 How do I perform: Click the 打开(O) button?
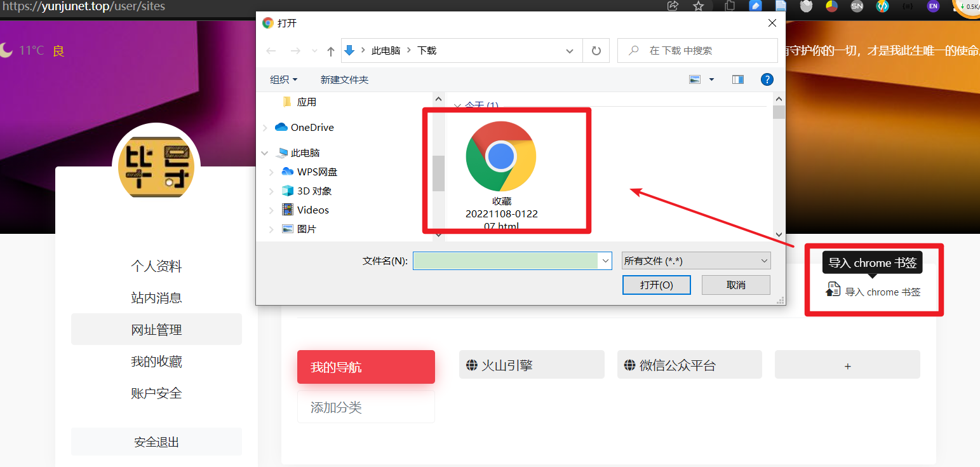[x=657, y=285]
